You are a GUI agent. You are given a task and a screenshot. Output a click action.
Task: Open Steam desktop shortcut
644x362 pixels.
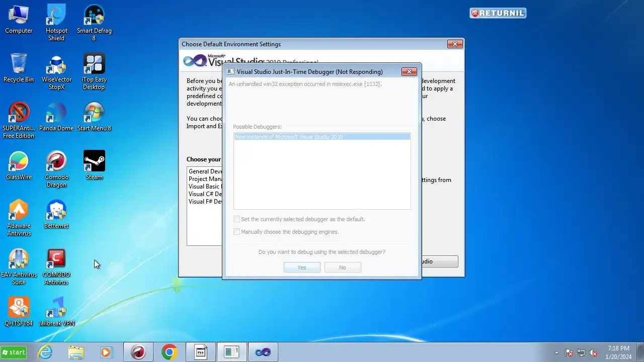click(94, 166)
